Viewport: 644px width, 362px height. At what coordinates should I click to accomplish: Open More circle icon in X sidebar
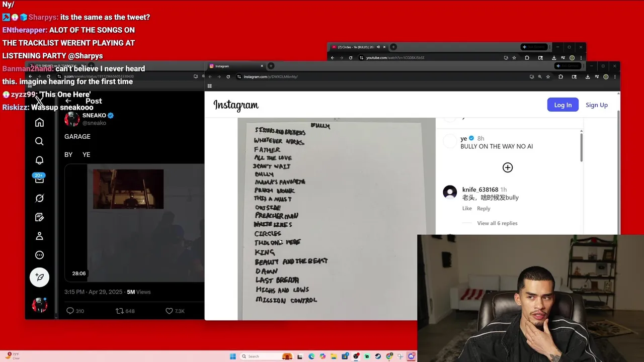pos(39,255)
